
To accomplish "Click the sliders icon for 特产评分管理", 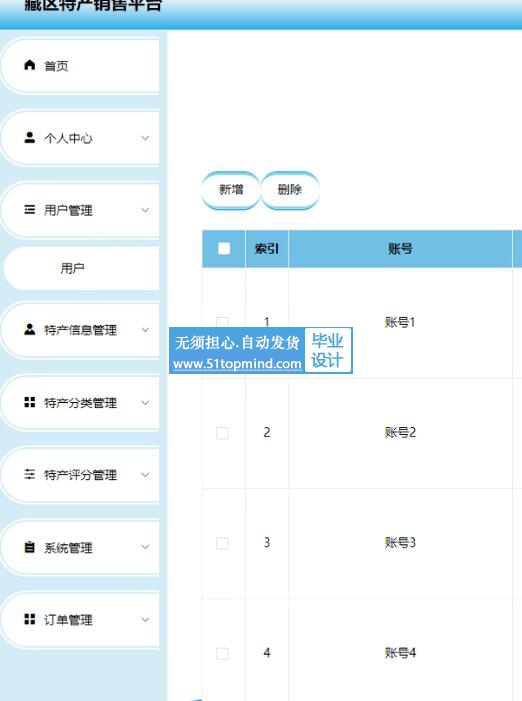I will coord(29,474).
